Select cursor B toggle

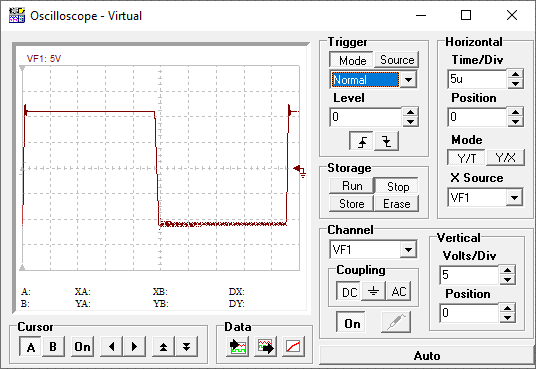pos(53,347)
